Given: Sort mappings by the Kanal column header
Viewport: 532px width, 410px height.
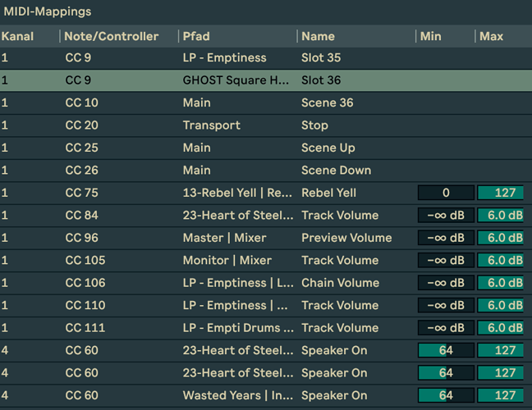Looking at the screenshot, I should [x=18, y=36].
